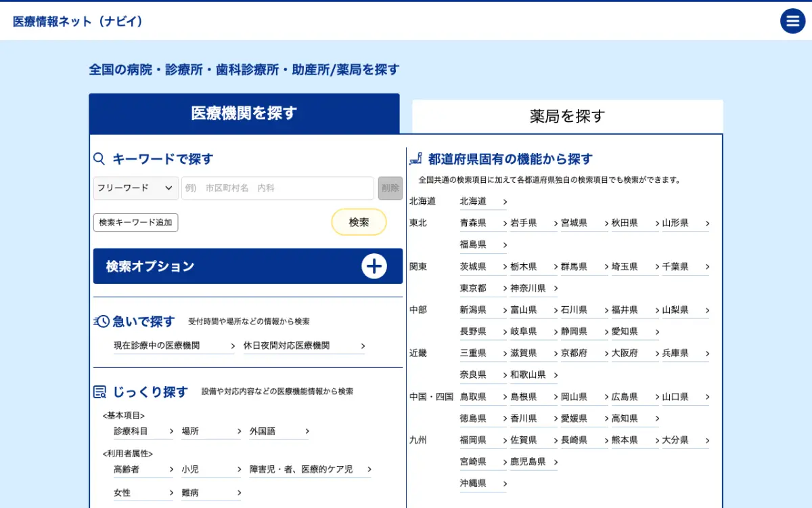Choose 沖縄県 prefecture link
This screenshot has width=812, height=508.
coord(483,484)
